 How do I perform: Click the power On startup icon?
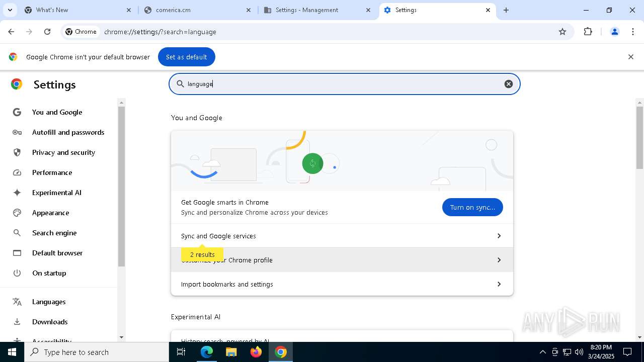coord(17,273)
